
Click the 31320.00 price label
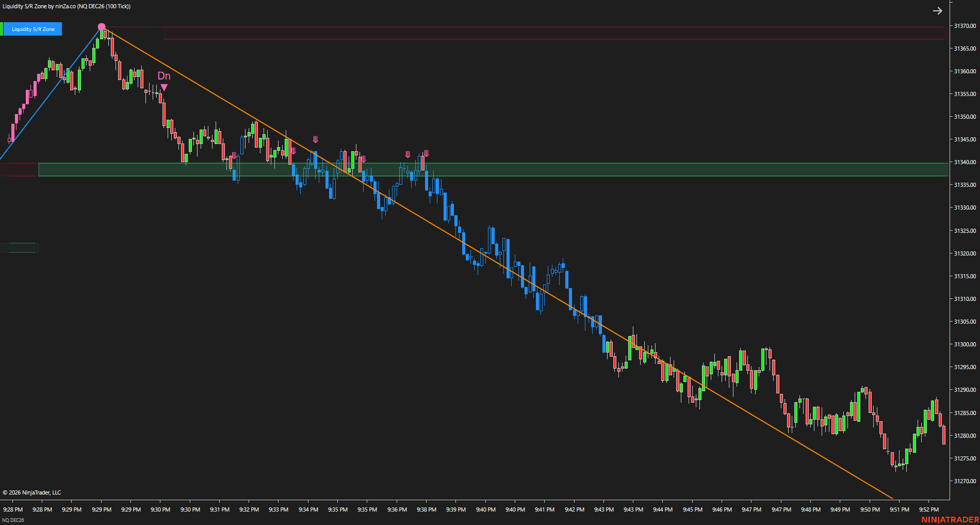click(x=965, y=253)
